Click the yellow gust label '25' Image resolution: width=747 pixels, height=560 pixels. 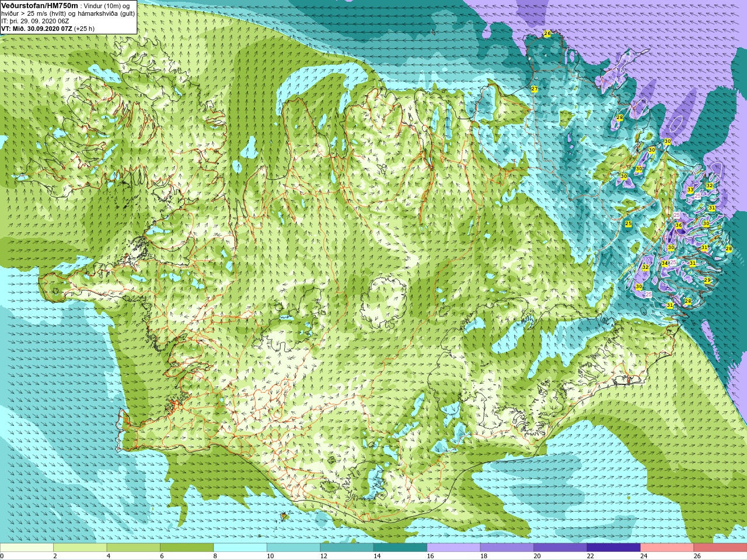tap(629, 224)
